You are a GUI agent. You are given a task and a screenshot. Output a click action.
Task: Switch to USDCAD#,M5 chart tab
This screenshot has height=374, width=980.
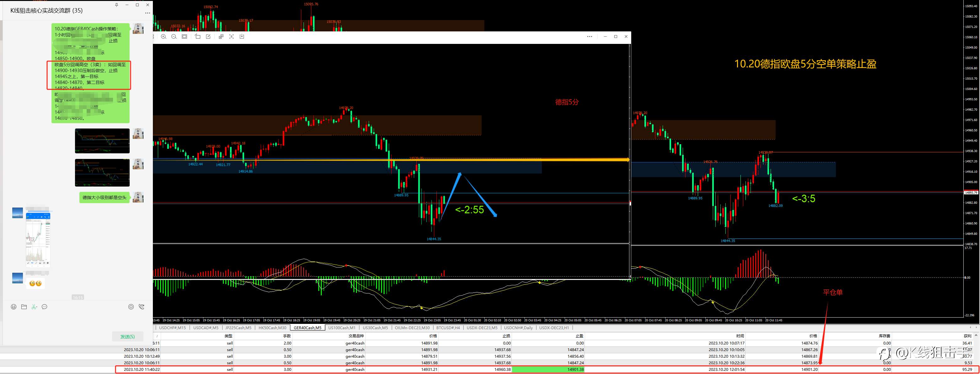(x=206, y=328)
